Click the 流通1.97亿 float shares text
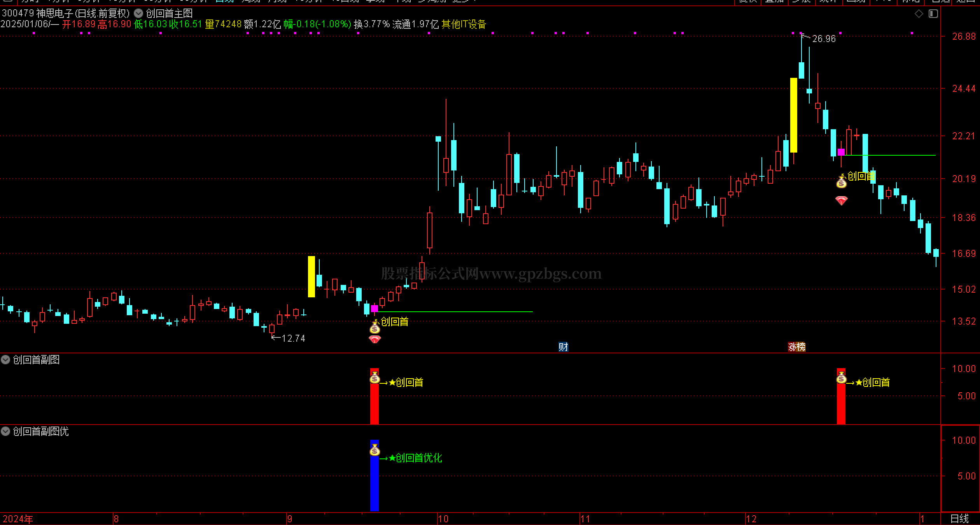980x525 pixels. pos(416,24)
